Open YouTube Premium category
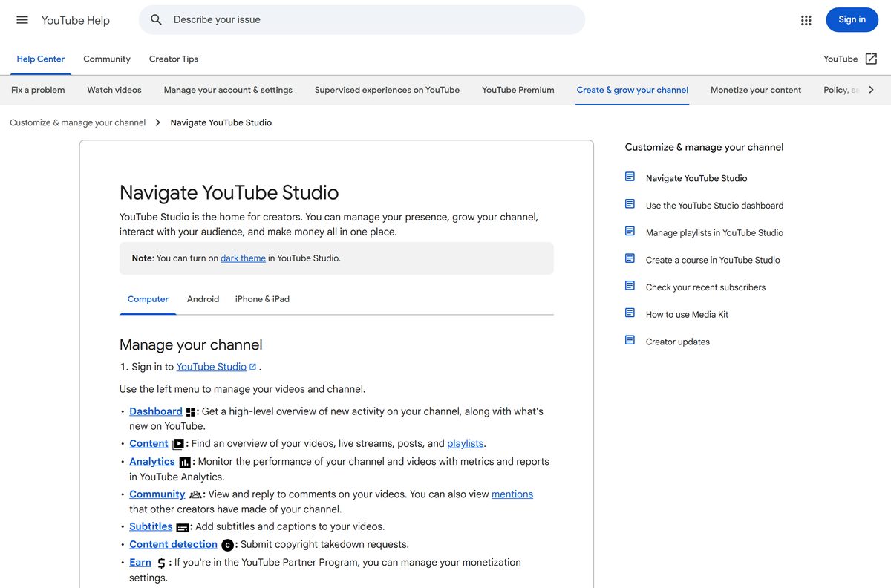891x588 pixels. (x=518, y=90)
